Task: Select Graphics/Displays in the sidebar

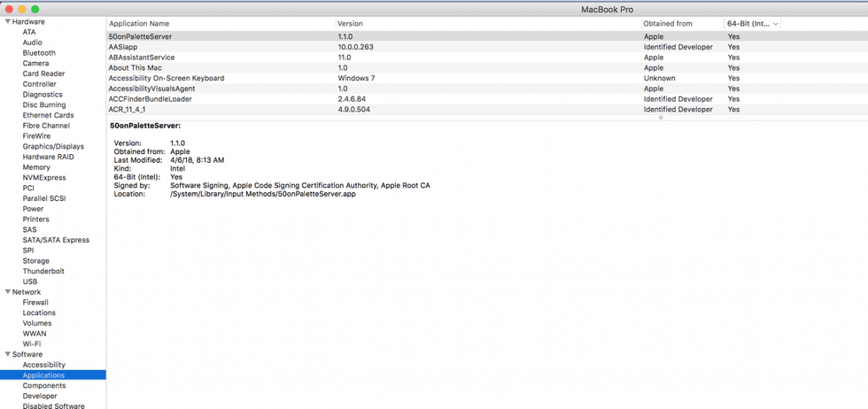Action: pos(53,147)
